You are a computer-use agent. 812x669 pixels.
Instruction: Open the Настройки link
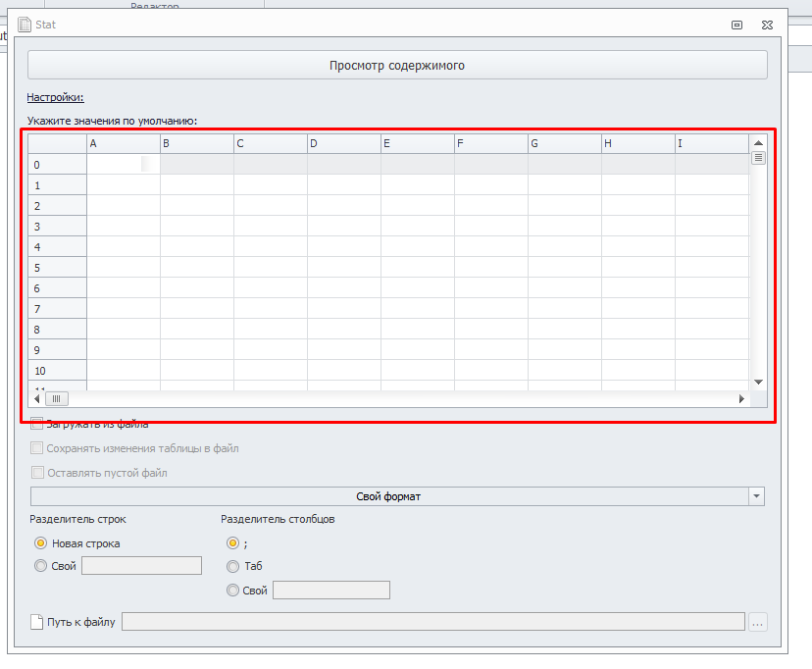(x=55, y=97)
